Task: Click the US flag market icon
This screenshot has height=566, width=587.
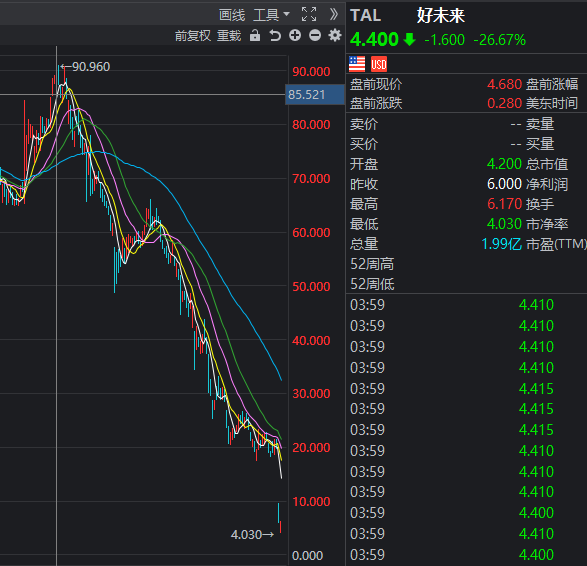Action: tap(357, 64)
